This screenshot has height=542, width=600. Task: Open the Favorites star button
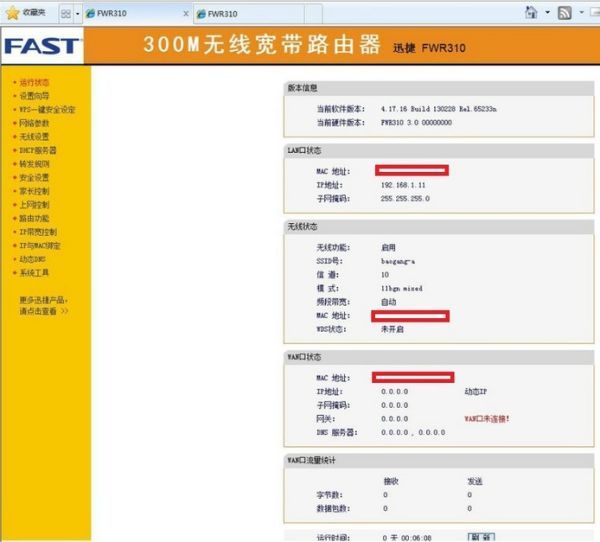point(26,13)
